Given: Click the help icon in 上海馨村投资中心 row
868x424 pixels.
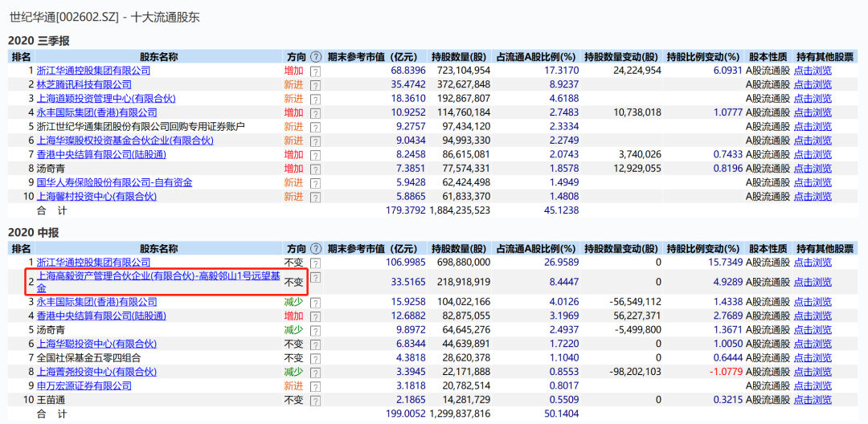Looking at the screenshot, I should coord(315,197).
